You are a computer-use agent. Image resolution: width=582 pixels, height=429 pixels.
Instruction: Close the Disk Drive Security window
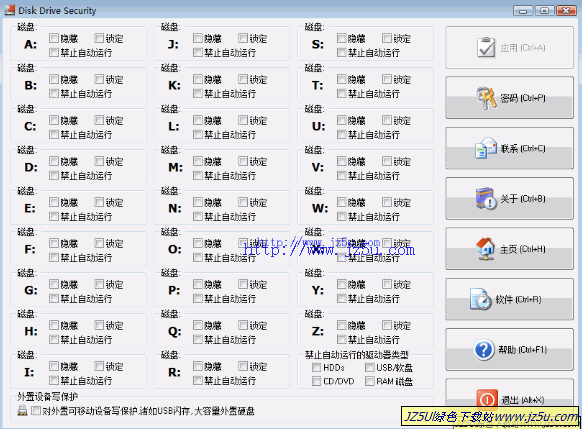[566, 10]
